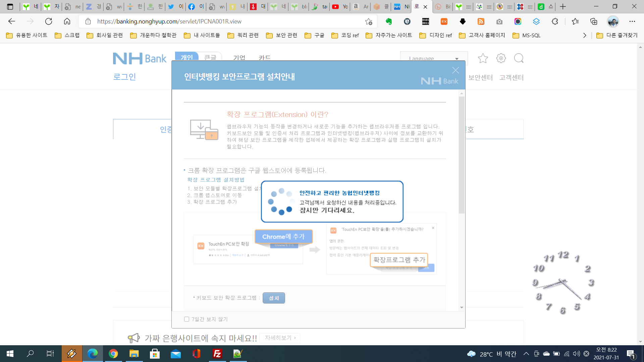Image resolution: width=644 pixels, height=362 pixels.
Task: Close the active NH Bank tab
Action: point(425,7)
